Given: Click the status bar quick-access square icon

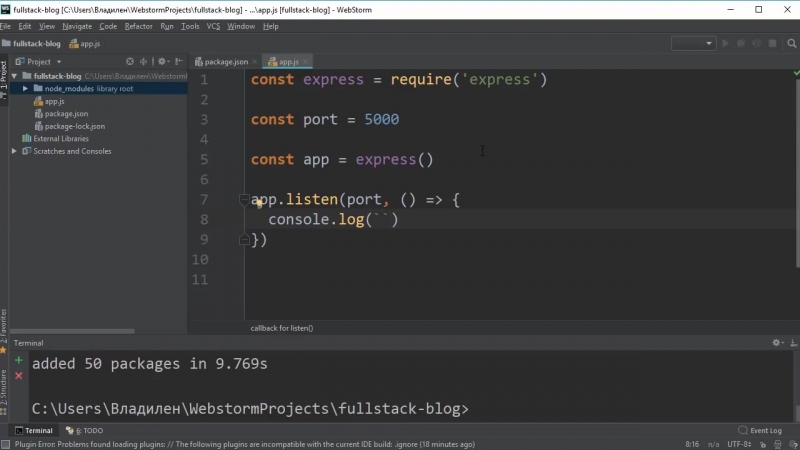Looking at the screenshot, I should 6,444.
